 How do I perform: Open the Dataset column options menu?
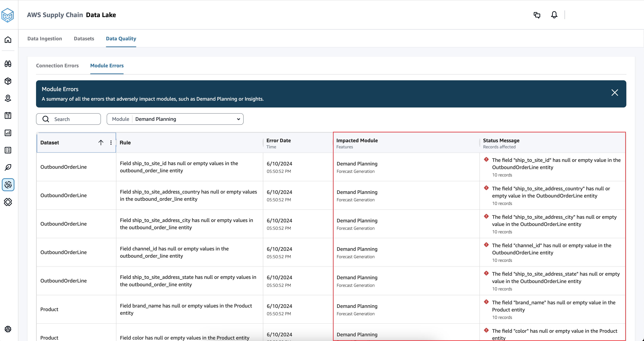(111, 143)
